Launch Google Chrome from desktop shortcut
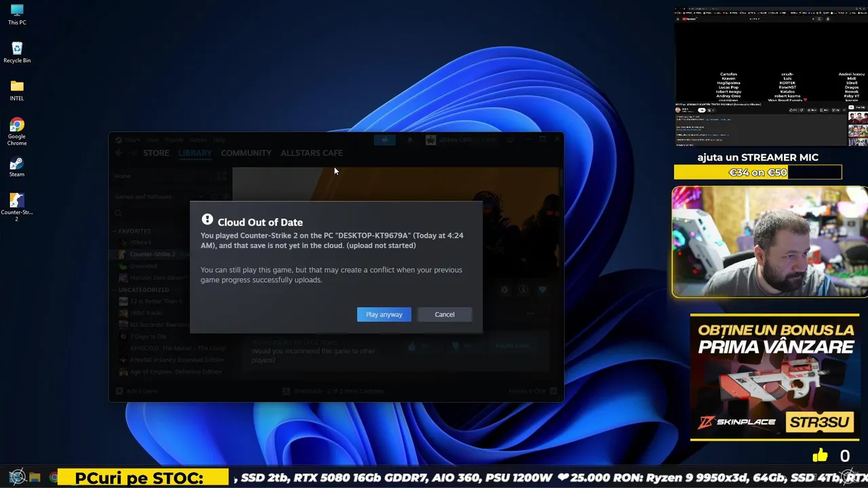The height and width of the screenshot is (488, 868). (x=17, y=131)
